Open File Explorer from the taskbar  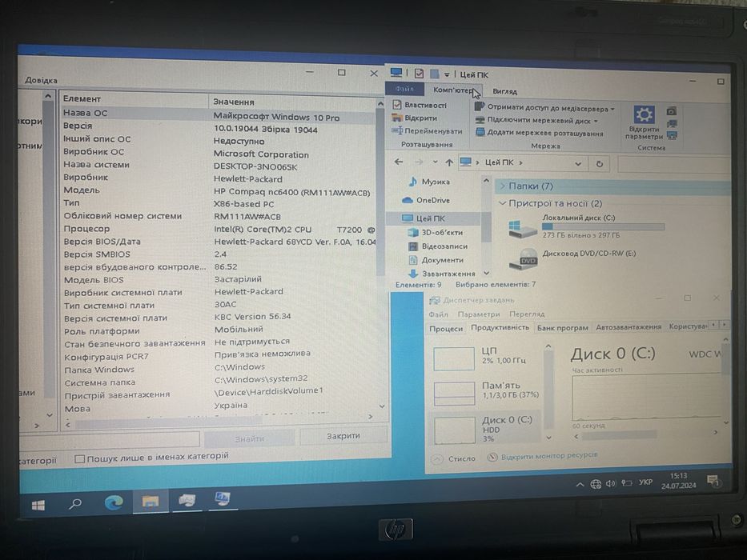(x=151, y=501)
